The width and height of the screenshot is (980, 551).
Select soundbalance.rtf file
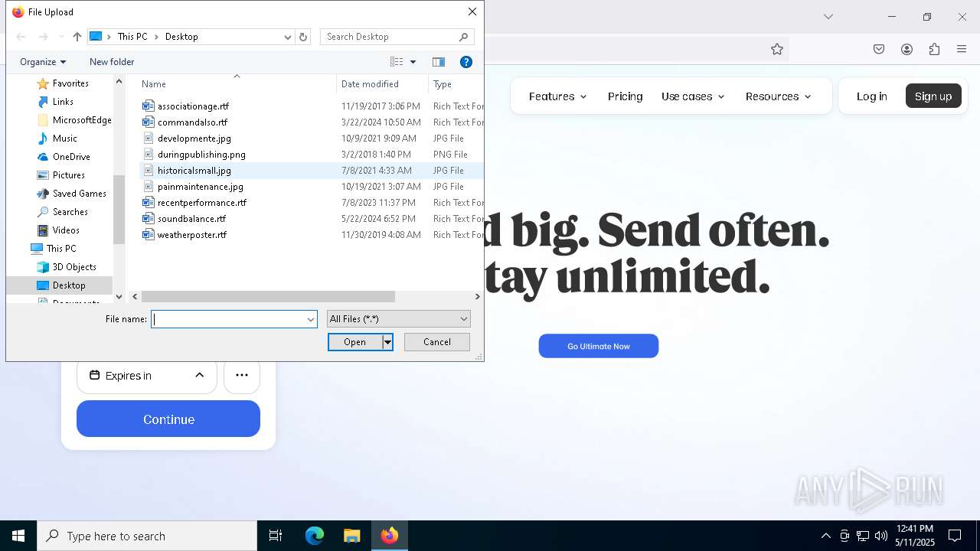click(191, 219)
